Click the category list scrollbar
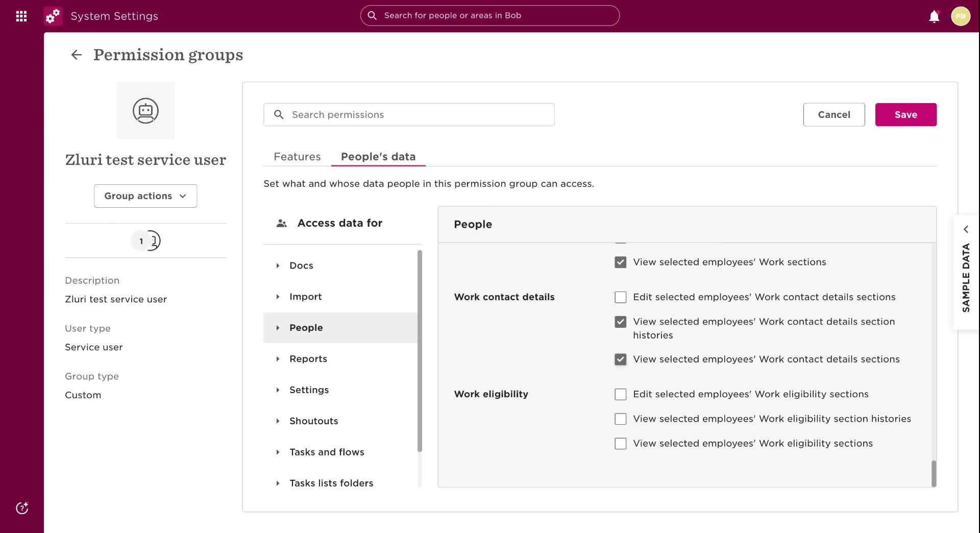Viewport: 980px width, 533px height. pos(420,351)
